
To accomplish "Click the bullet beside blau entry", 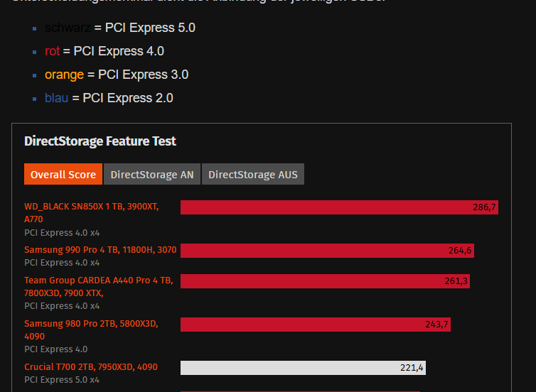I will tap(35, 99).
